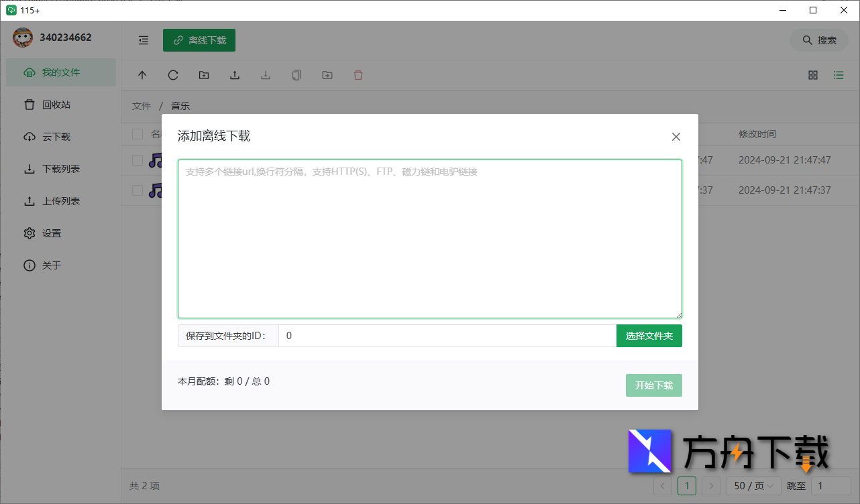Open the 50/页 page size dropdown
This screenshot has width=860, height=504.
pyautogui.click(x=753, y=485)
